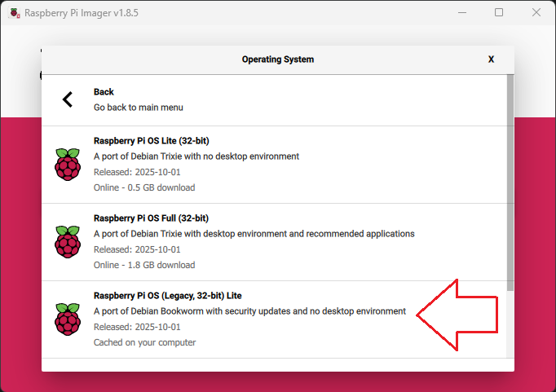Screen dimensions: 556x392
Task: Click the Operating System dialog header
Action: (277, 59)
